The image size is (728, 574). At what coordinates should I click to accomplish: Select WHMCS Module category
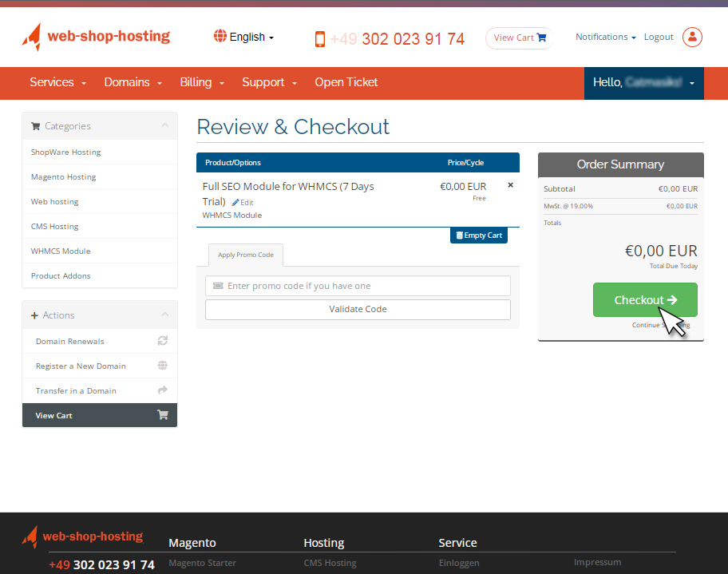tap(99, 251)
